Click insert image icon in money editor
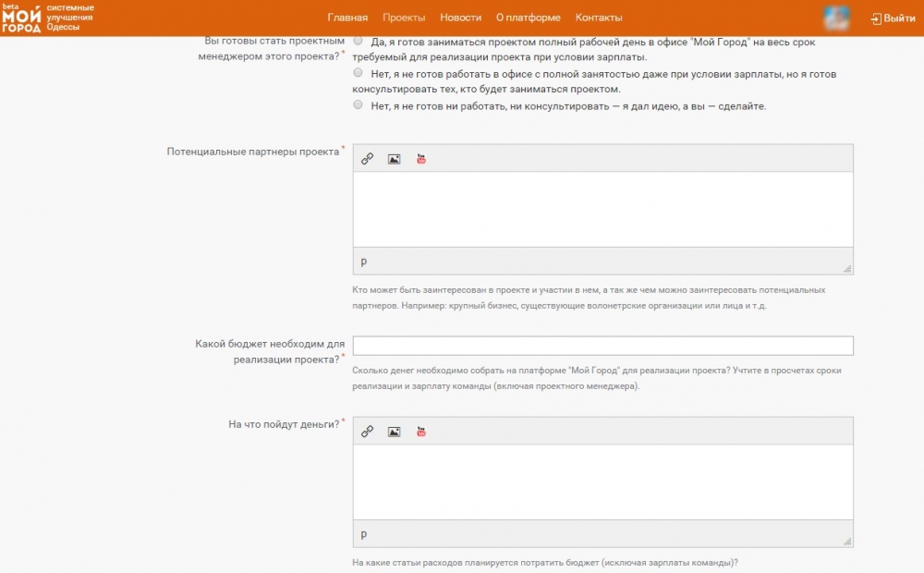Image resolution: width=924 pixels, height=573 pixels. pyautogui.click(x=394, y=432)
